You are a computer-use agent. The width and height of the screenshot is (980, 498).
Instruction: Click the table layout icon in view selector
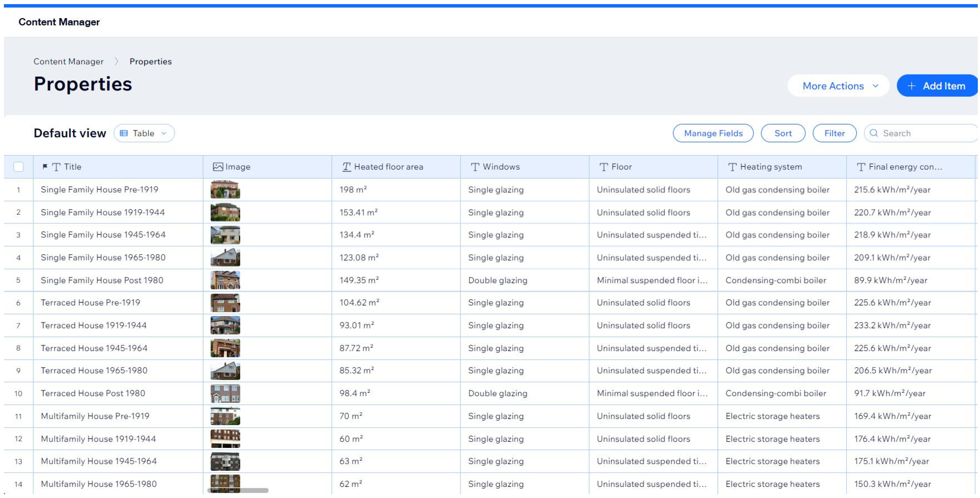[124, 133]
